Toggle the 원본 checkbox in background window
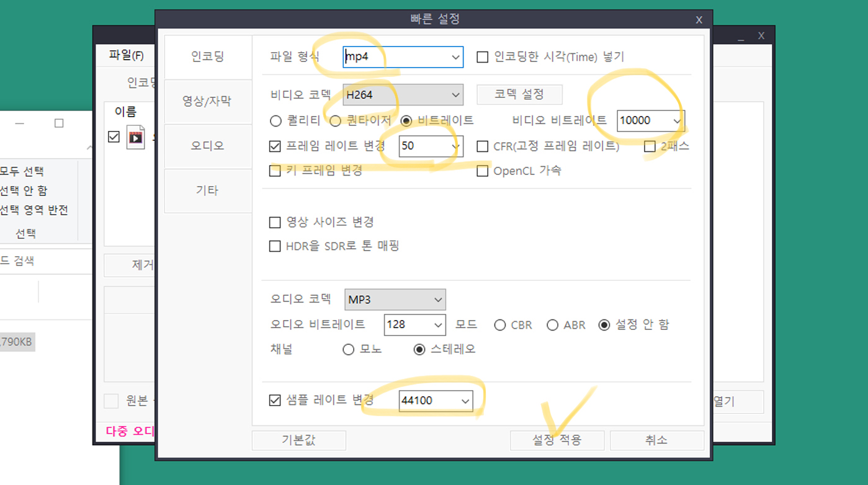Screen dimensions: 868x485 pyautogui.click(x=111, y=401)
